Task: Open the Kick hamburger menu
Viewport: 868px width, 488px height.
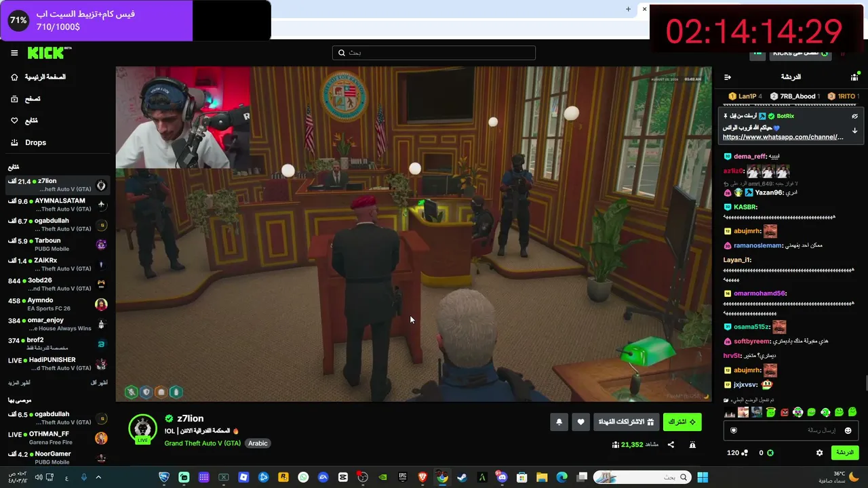Action: click(14, 53)
